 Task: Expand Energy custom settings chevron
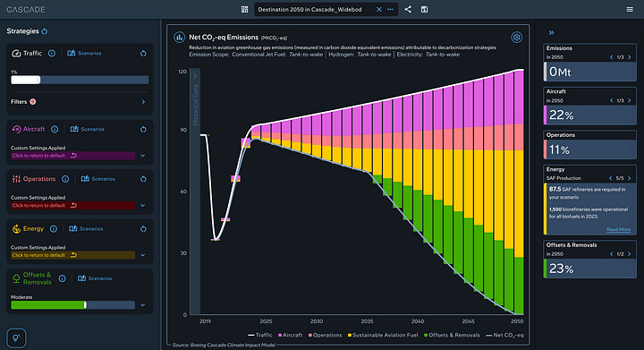click(143, 255)
